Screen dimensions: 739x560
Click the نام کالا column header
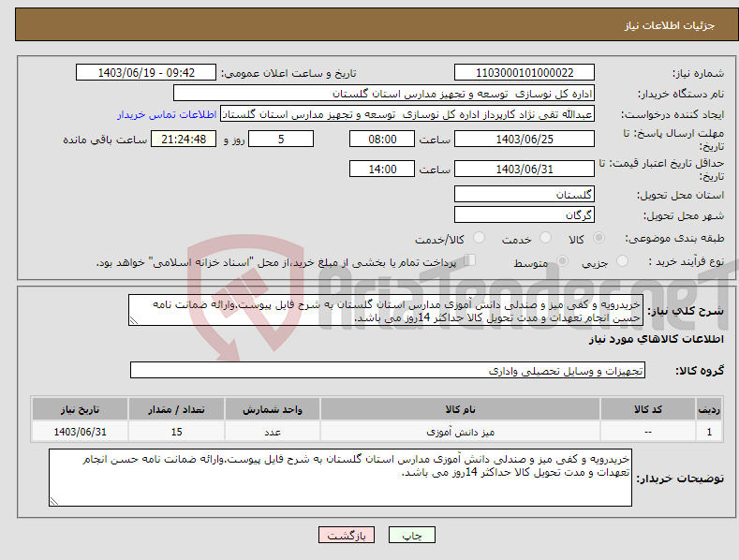pyautogui.click(x=460, y=409)
